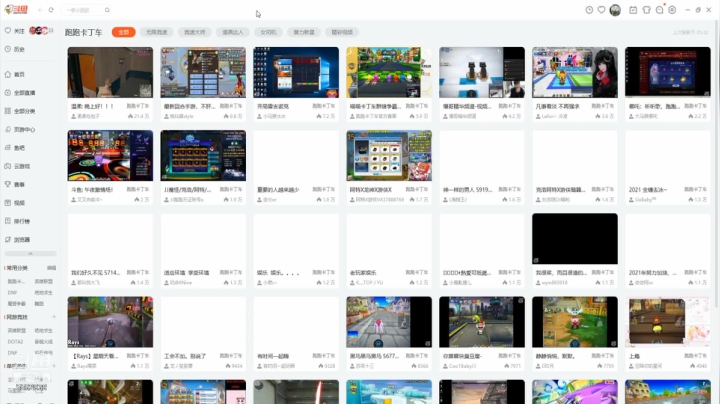The image size is (720, 404).
Task: Open the daily check-in calendar icon
Action: coord(633,10)
